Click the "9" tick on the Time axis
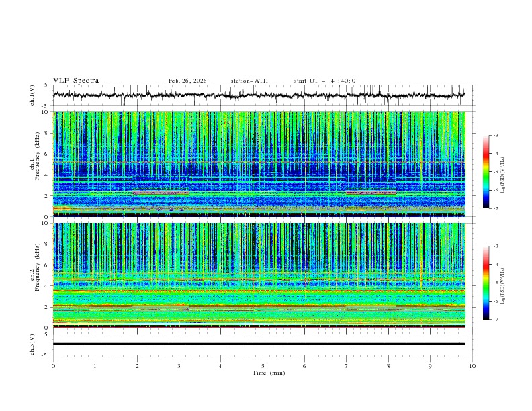Screen dimensions: 532x411 (430, 366)
